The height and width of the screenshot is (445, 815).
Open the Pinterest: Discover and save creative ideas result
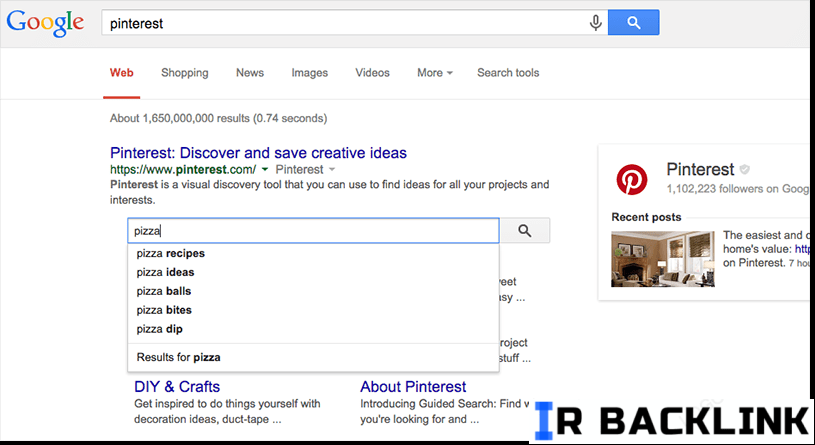(x=258, y=153)
